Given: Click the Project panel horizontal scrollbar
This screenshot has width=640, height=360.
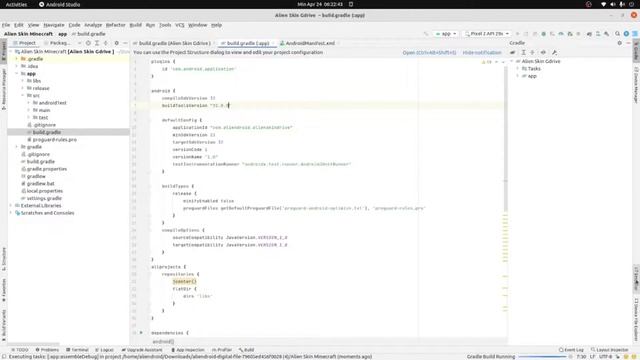Looking at the screenshot, I should [33, 344].
